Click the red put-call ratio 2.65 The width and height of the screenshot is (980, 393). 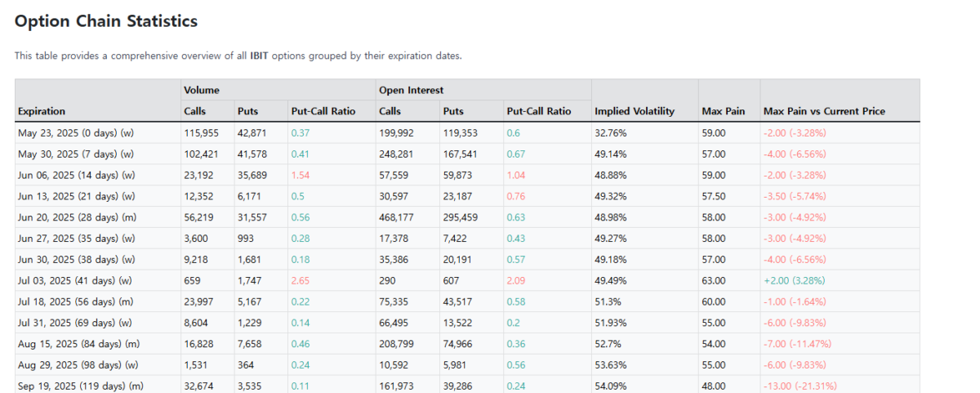[301, 281]
